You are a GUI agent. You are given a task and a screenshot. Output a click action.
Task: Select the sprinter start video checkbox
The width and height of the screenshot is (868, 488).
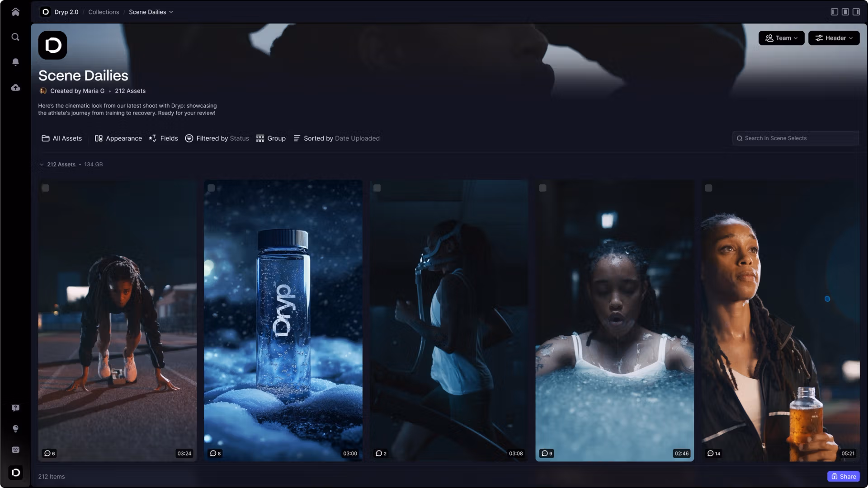point(46,188)
